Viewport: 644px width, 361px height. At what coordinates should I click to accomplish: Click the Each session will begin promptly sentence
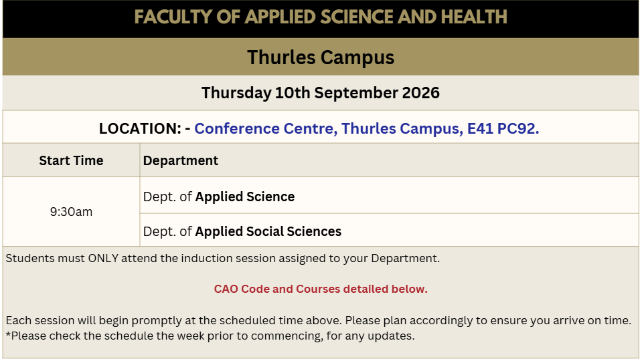click(318, 320)
